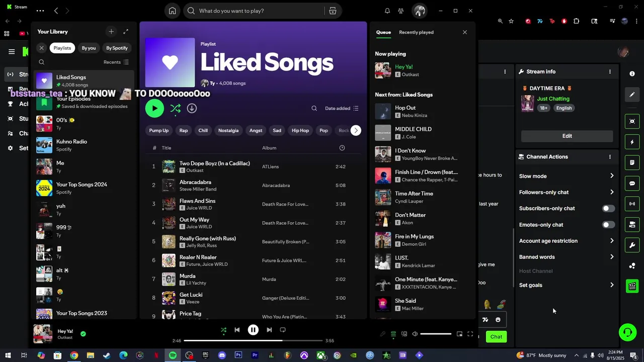Expand Set goals option
Image resolution: width=644 pixels, height=362 pixels.
tap(567, 285)
